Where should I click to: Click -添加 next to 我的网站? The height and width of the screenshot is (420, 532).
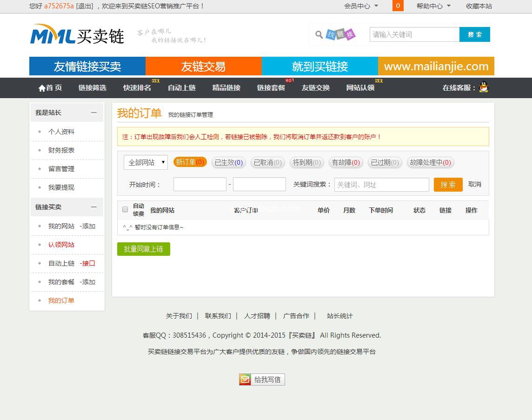pyautogui.click(x=87, y=226)
